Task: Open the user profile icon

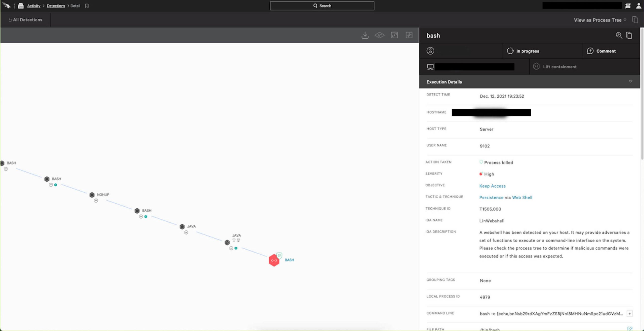Action: [x=638, y=6]
